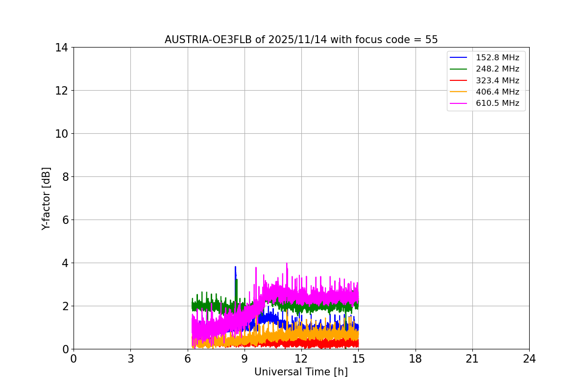Click the plot title 'AUSTRIA-OE3FLB of 2025/11/14'
The height and width of the screenshot is (392, 588).
coord(246,40)
